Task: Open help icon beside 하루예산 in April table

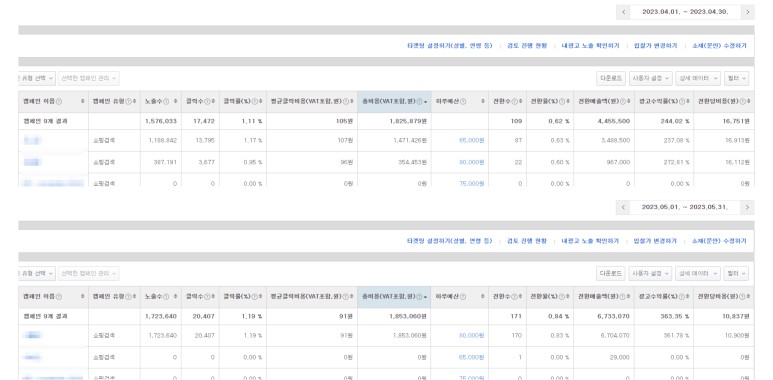Action: [463, 102]
